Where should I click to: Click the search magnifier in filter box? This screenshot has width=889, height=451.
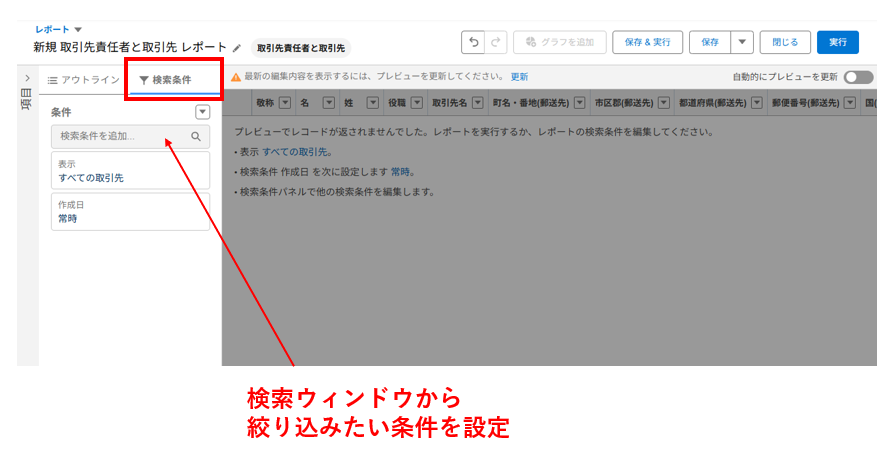pyautogui.click(x=196, y=137)
